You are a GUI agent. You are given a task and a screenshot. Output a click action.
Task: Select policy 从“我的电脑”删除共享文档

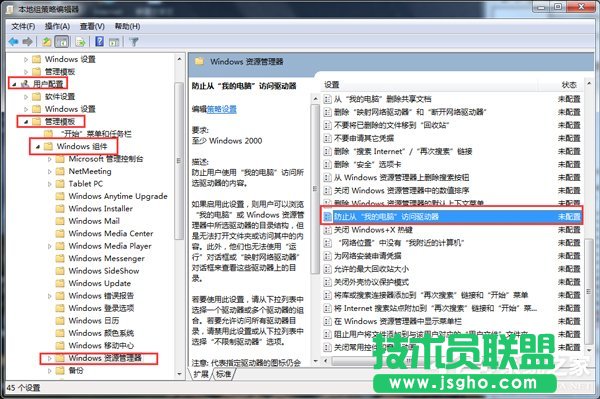tap(383, 99)
